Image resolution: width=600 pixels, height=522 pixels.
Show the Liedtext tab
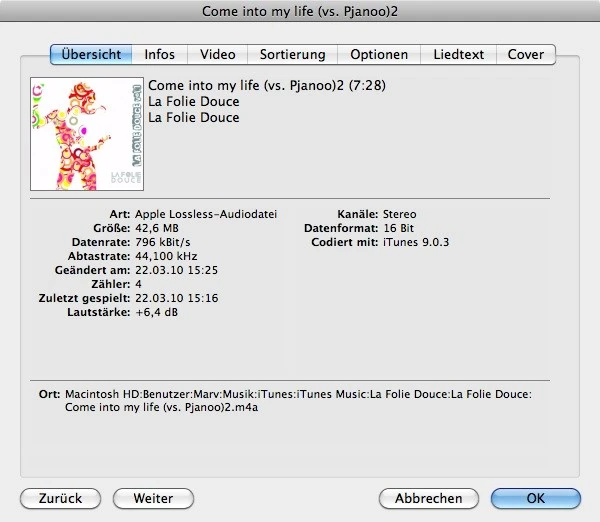(458, 54)
